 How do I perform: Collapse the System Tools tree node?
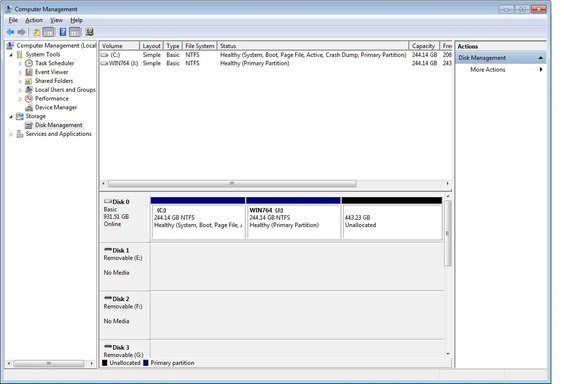[x=11, y=55]
